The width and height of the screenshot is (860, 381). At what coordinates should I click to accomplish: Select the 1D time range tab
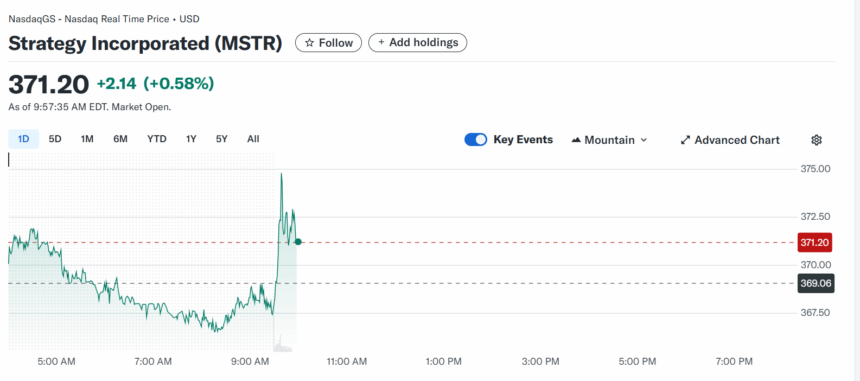point(24,139)
